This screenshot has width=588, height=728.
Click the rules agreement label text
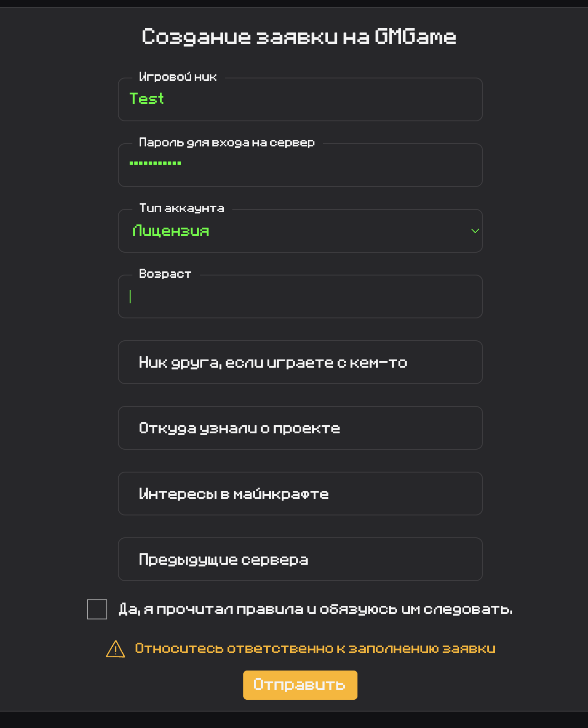[x=315, y=609]
